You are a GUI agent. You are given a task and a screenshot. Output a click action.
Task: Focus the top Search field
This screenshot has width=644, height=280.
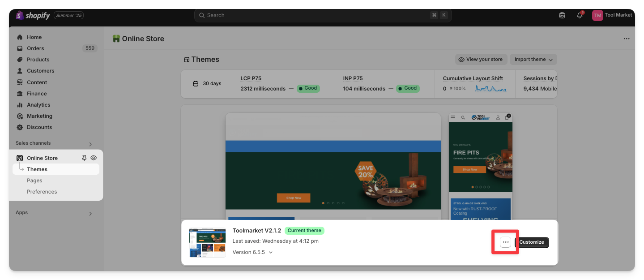322,15
